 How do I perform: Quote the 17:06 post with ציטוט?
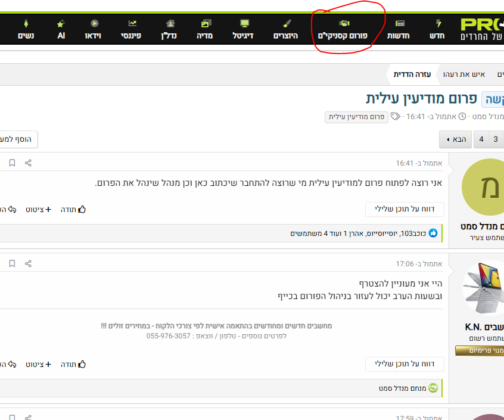point(38,365)
